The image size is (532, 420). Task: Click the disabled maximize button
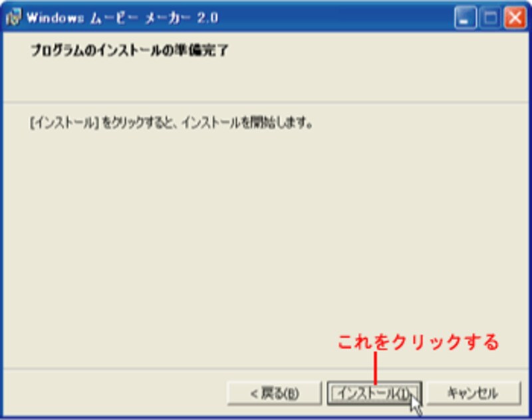490,17
